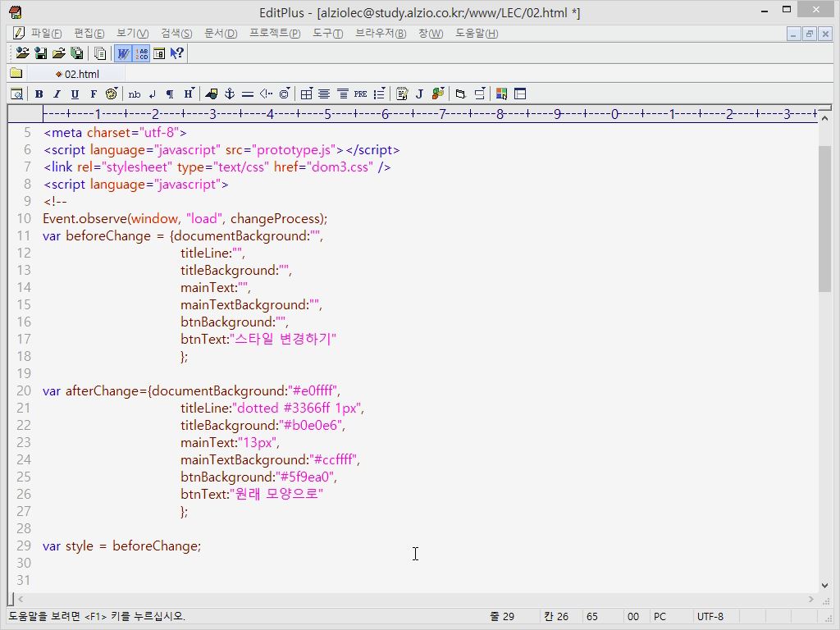
Task: Click the vertical scrollbar thumb
Action: 824,218
